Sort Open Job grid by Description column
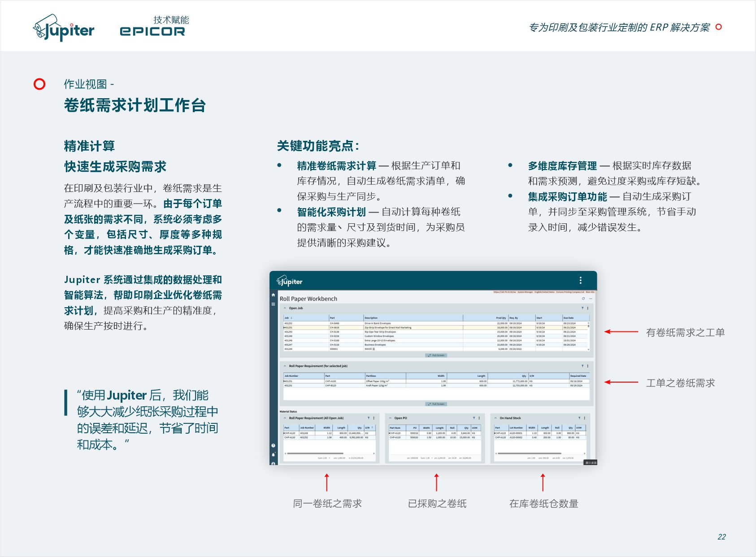756x557 pixels. [x=413, y=318]
